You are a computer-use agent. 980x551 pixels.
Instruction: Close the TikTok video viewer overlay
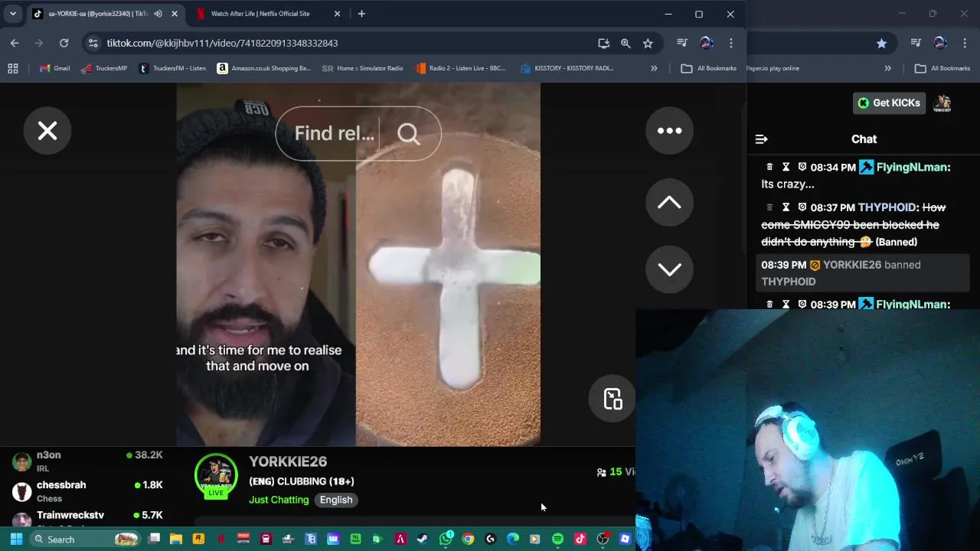click(x=47, y=131)
